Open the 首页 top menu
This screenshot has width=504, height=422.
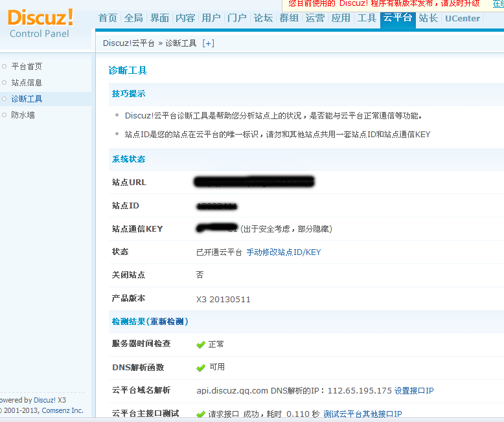pyautogui.click(x=108, y=18)
